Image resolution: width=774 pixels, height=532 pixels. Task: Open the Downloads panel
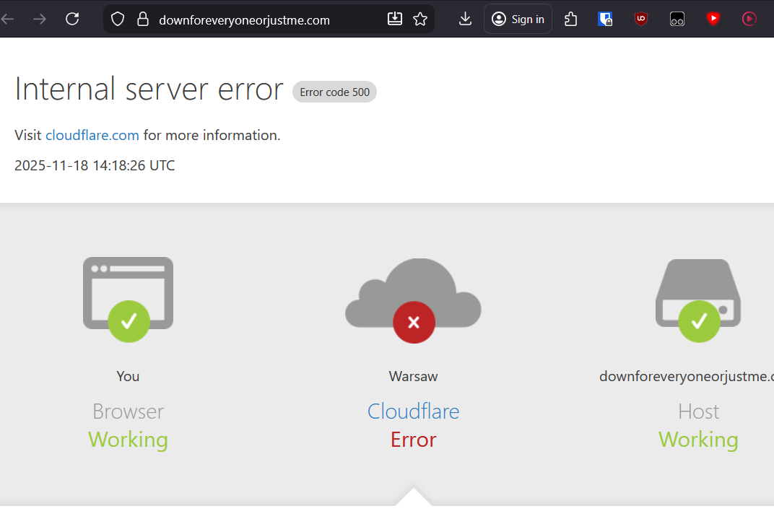[466, 19]
